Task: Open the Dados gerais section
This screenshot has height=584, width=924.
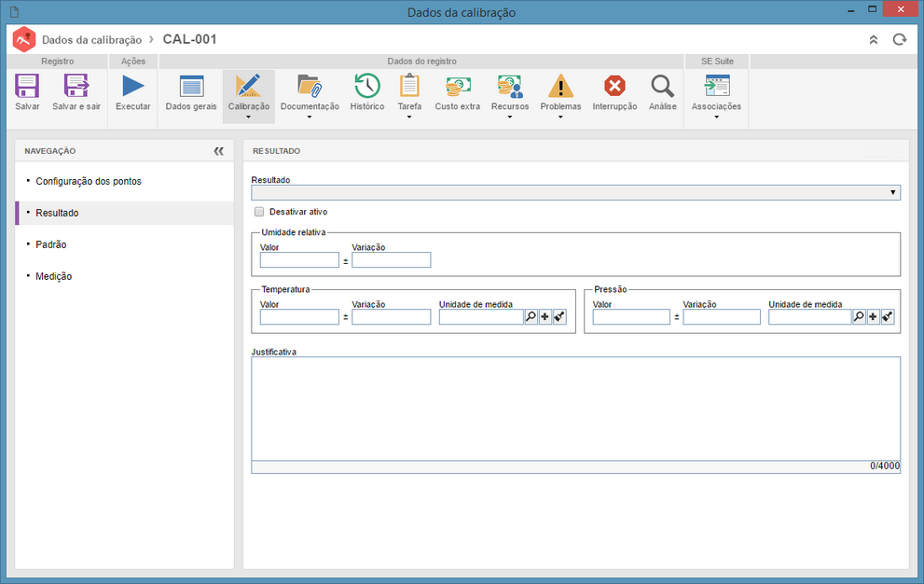Action: (191, 86)
